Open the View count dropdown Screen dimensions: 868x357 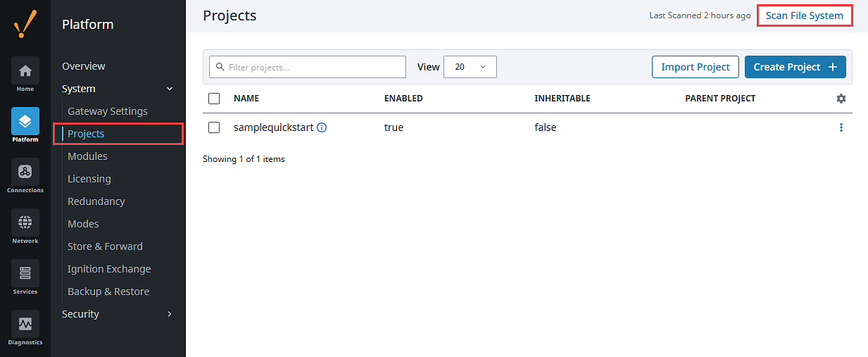click(470, 67)
